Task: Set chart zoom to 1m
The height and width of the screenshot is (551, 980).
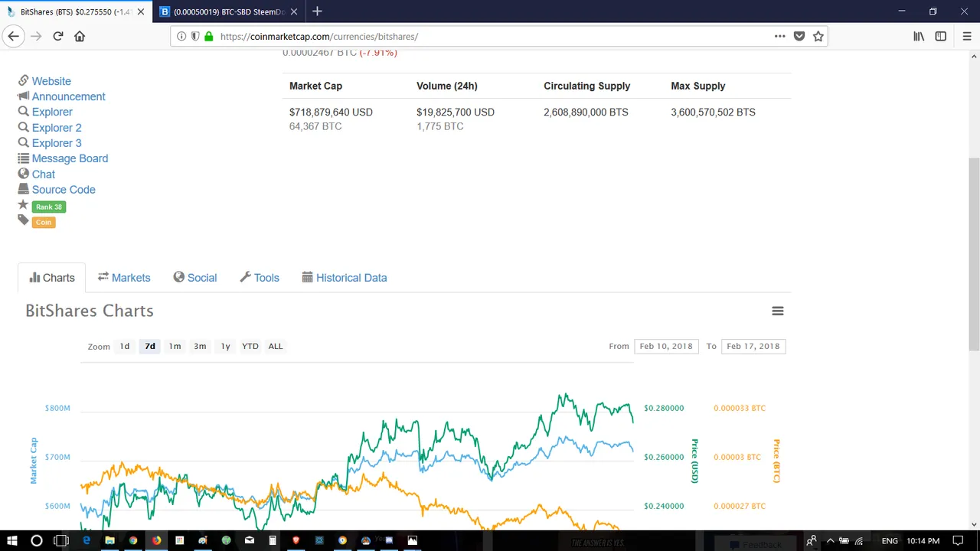Action: [x=175, y=346]
